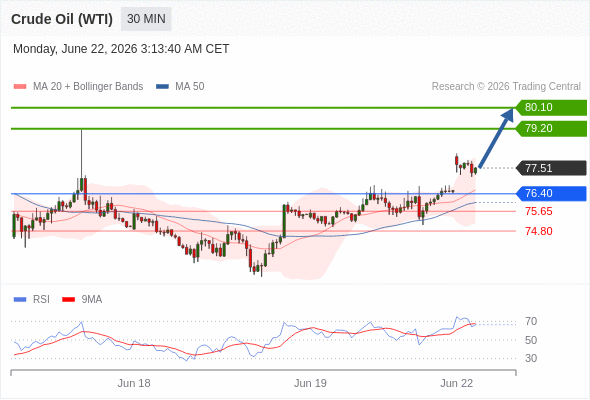The image size is (590, 400).
Task: Toggle the MA 50 legend label
Action: [190, 87]
